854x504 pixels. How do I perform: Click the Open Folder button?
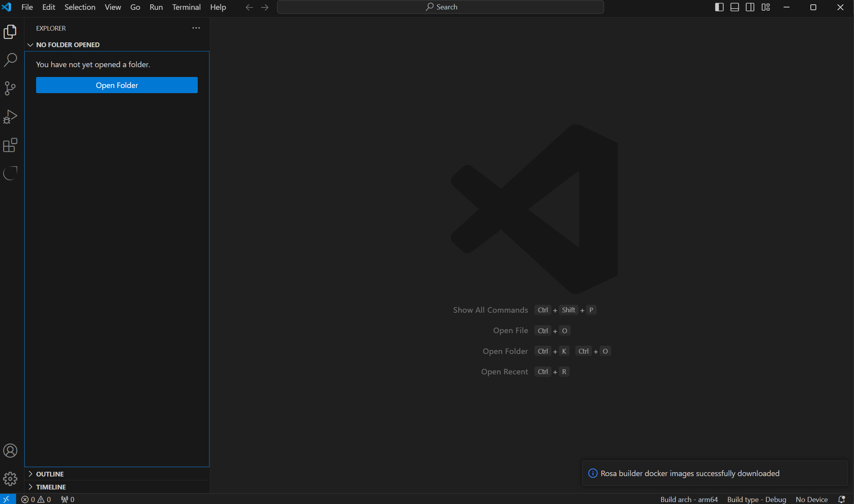coord(117,85)
